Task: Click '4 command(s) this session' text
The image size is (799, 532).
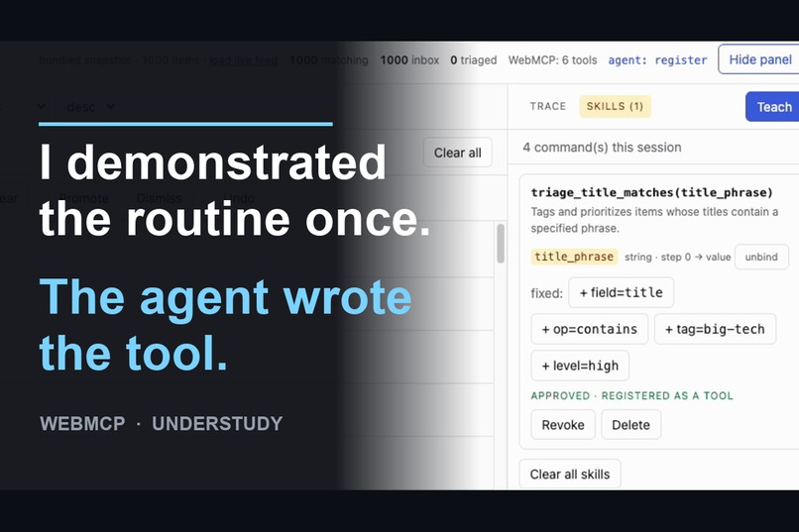Action: coord(602,148)
